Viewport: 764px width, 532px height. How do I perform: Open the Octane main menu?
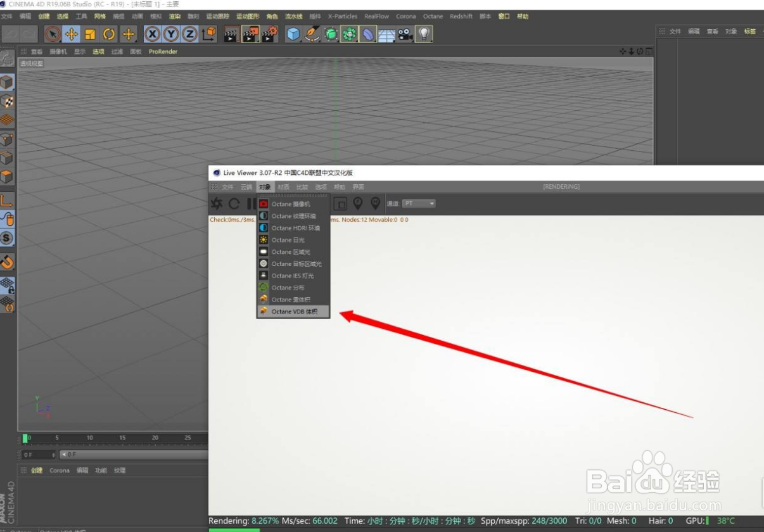click(x=433, y=16)
